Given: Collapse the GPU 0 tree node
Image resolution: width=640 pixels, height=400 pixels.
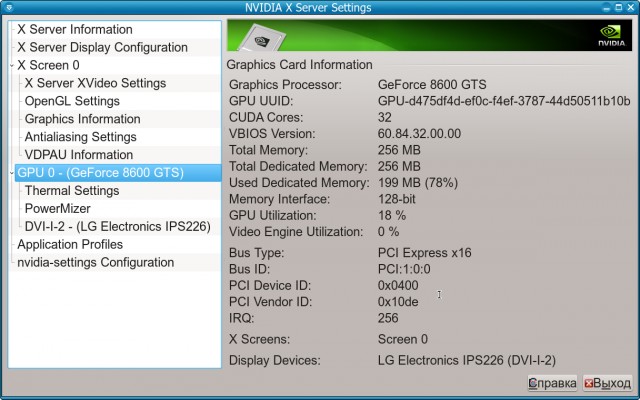Looking at the screenshot, I should click(x=12, y=173).
